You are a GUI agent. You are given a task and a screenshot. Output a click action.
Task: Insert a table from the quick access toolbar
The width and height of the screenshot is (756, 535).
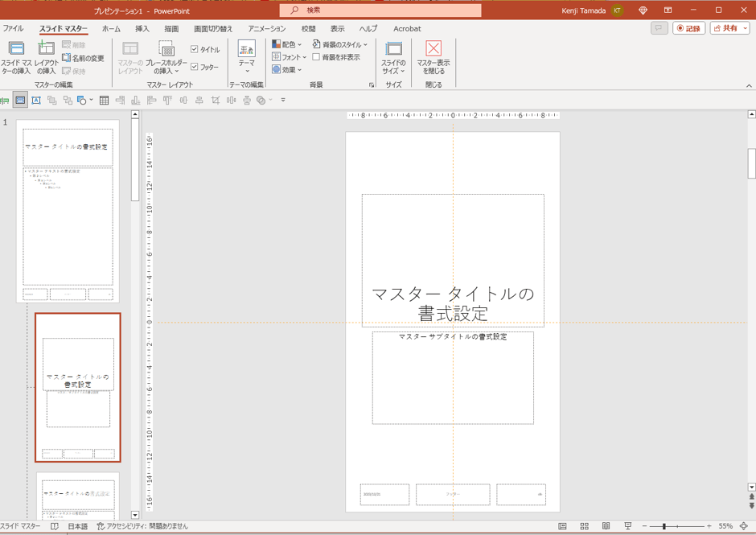point(104,101)
